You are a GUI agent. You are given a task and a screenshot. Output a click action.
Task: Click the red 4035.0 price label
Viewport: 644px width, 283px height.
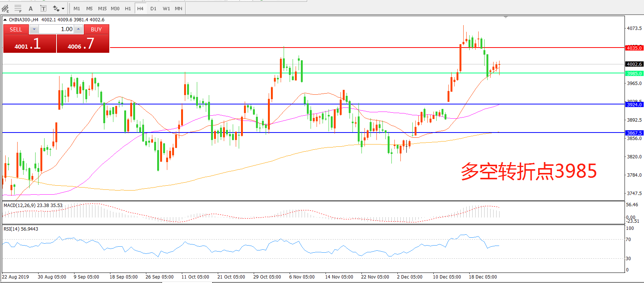[634, 48]
